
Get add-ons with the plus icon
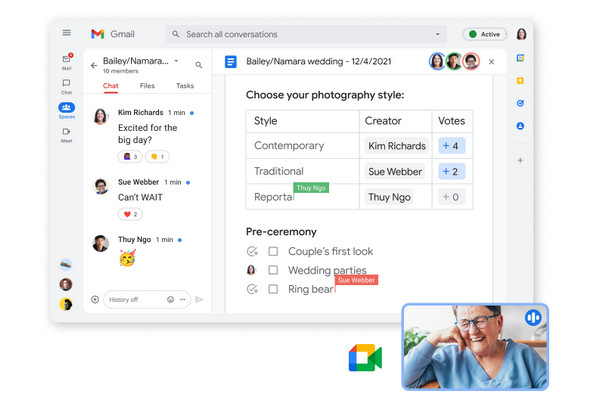(520, 160)
